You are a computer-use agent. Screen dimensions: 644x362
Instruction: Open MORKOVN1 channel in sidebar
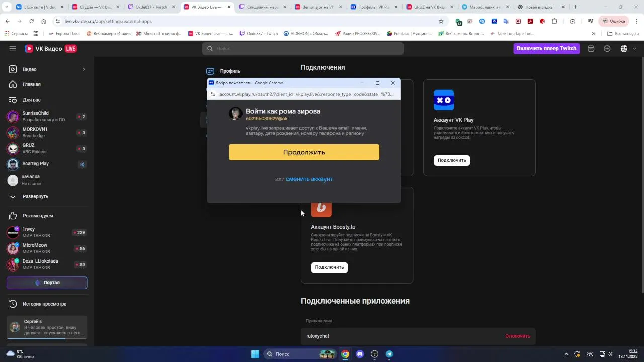pos(47,133)
